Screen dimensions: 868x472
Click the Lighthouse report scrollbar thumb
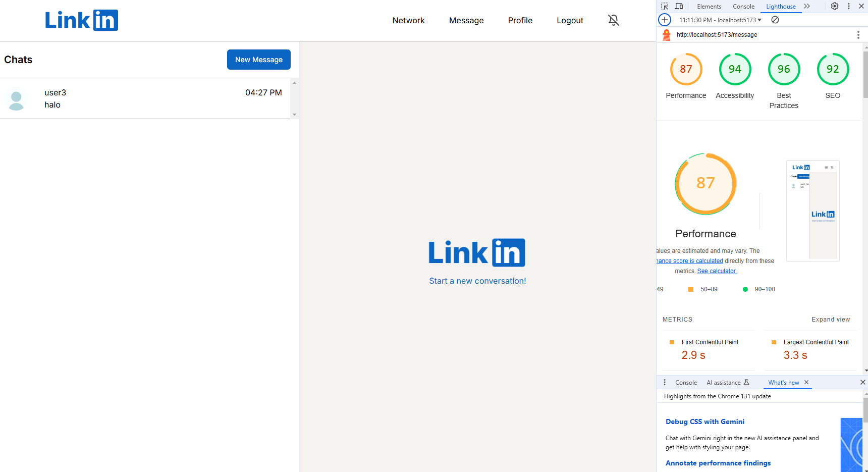click(x=865, y=74)
